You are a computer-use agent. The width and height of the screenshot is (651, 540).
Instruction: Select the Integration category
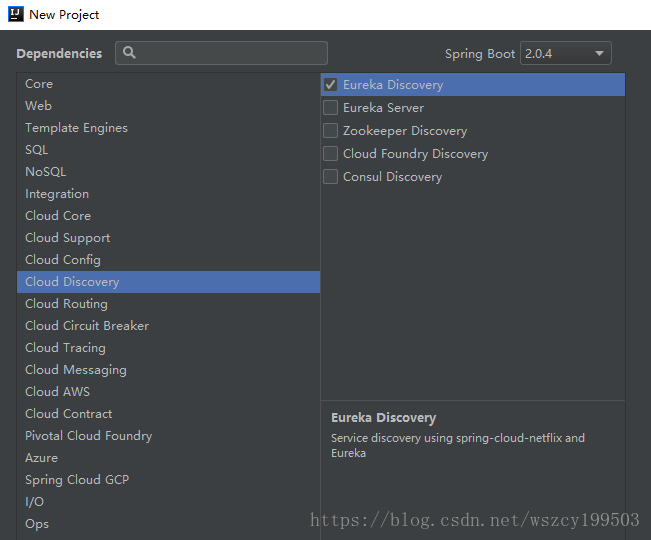pyautogui.click(x=168, y=194)
